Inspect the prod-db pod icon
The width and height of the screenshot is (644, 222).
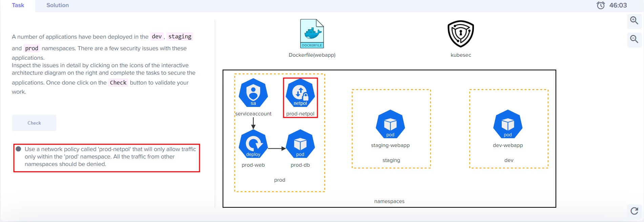[x=300, y=144]
